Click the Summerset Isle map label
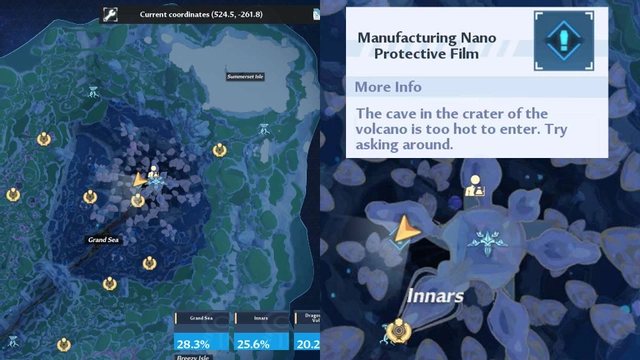 coord(245,76)
